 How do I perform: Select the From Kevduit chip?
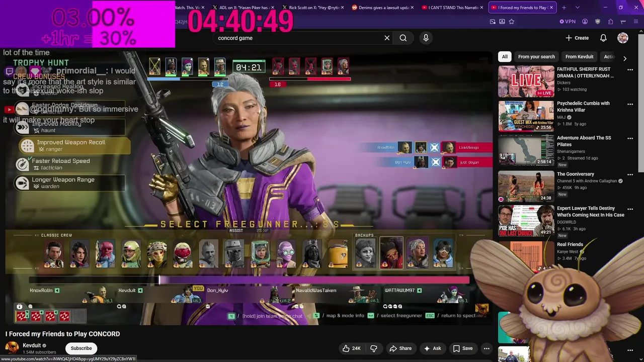click(579, 57)
